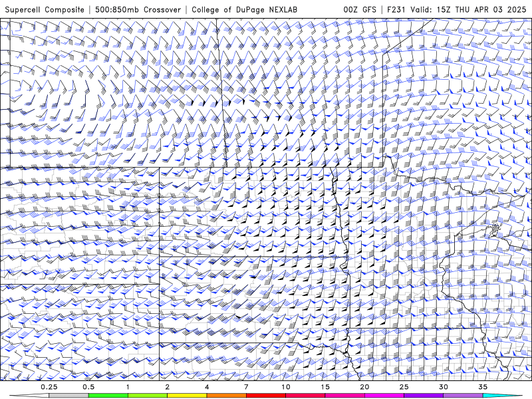Select the gray color bar segment
Viewport: 532px width, 399px height.
(68, 396)
